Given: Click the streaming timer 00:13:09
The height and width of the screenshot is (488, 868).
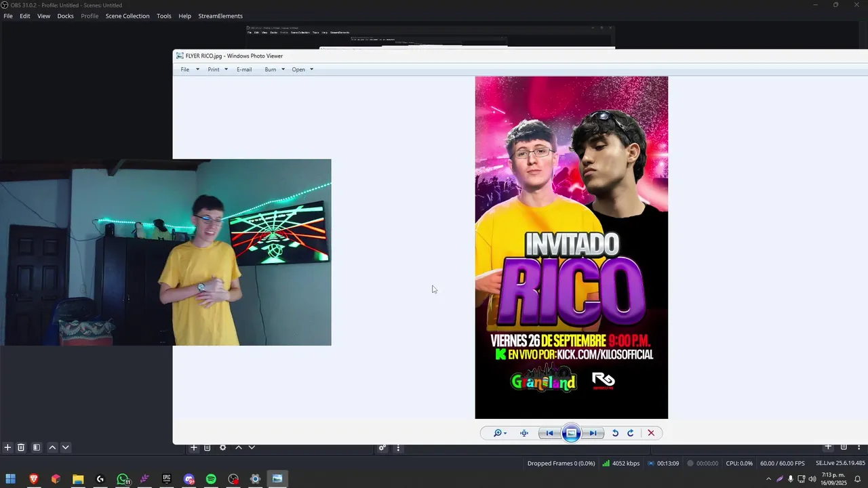Looking at the screenshot, I should [x=663, y=464].
